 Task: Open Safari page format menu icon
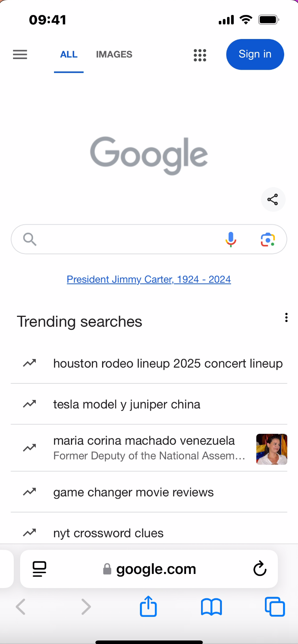pos(39,569)
